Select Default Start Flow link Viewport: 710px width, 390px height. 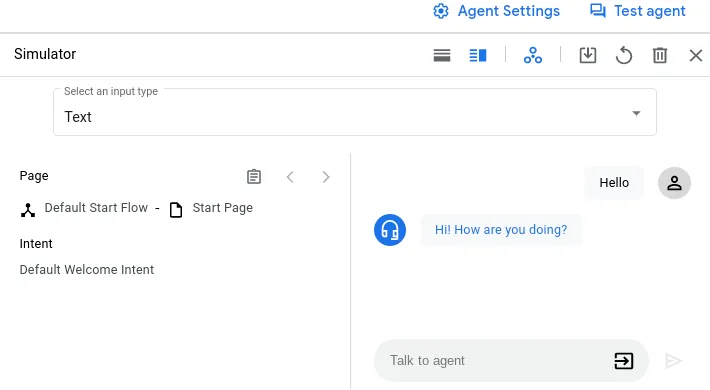(x=96, y=207)
